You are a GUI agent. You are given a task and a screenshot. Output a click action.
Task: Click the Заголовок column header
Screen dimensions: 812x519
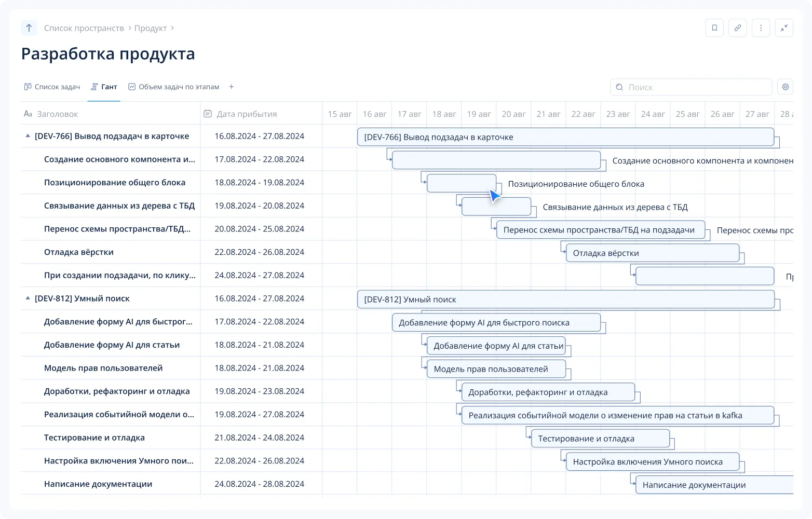tap(111, 114)
